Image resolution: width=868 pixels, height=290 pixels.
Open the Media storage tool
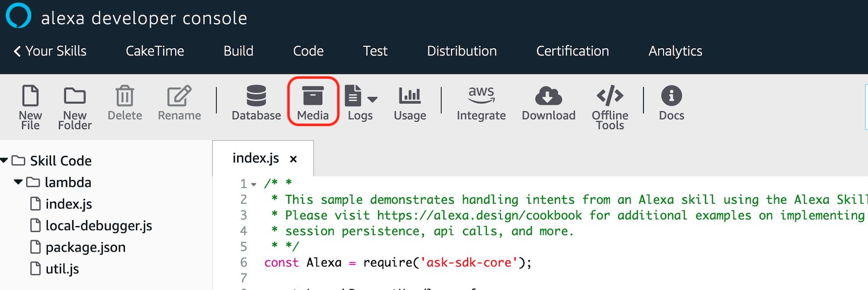pos(313,96)
